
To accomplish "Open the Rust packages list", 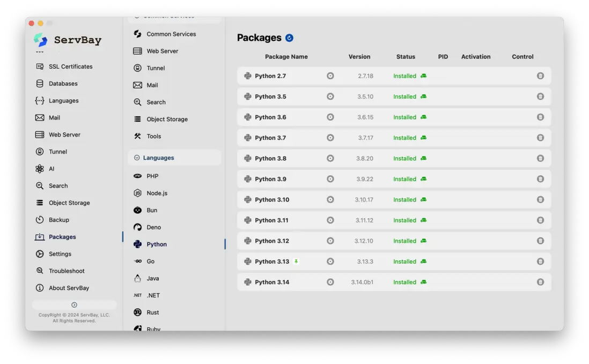I will 152,313.
